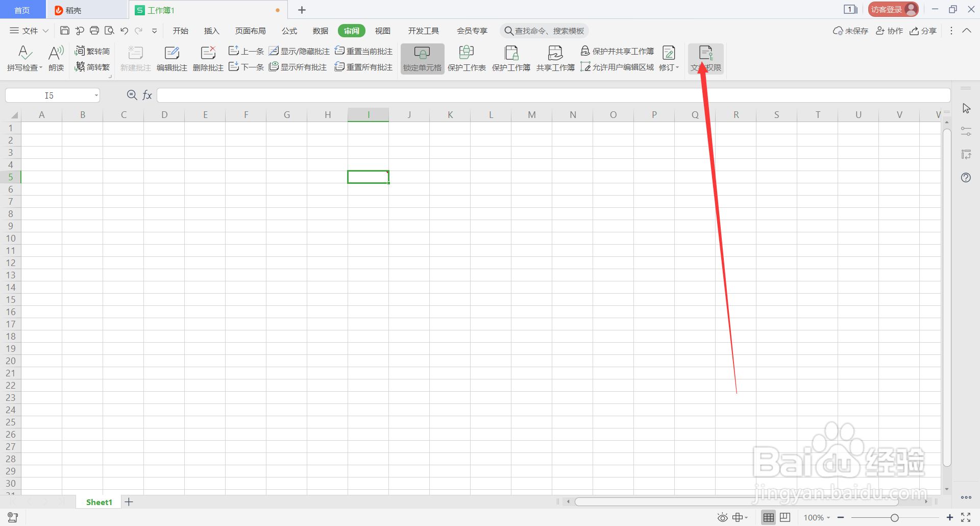Click the Collaborate (协作) button
The height and width of the screenshot is (526, 980).
890,31
